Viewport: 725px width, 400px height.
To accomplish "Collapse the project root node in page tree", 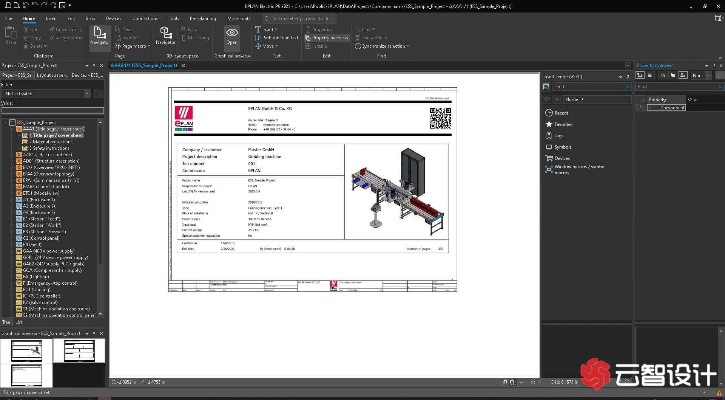I will tap(5, 122).
